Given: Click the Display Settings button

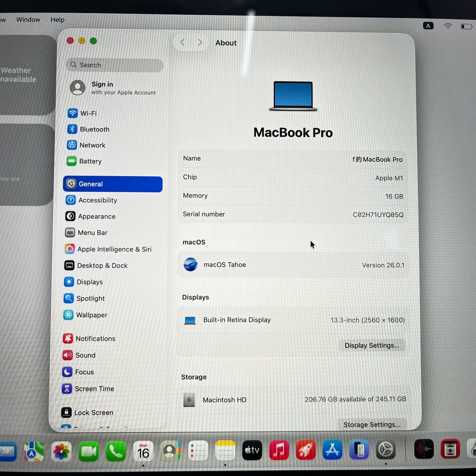Looking at the screenshot, I should pyautogui.click(x=372, y=345).
